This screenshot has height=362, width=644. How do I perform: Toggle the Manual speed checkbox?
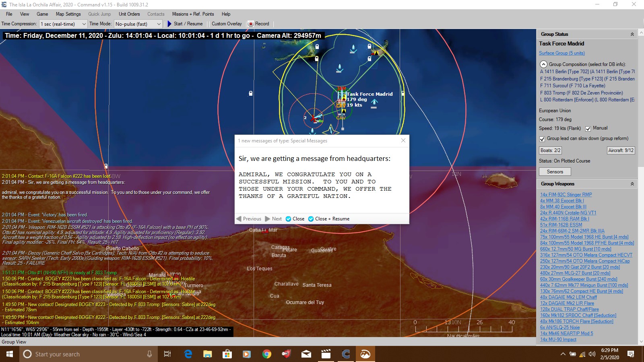coord(588,129)
